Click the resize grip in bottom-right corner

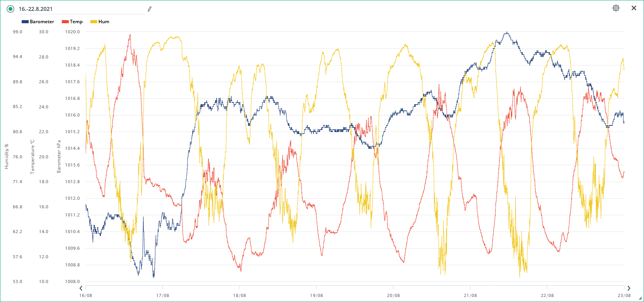[640, 299]
